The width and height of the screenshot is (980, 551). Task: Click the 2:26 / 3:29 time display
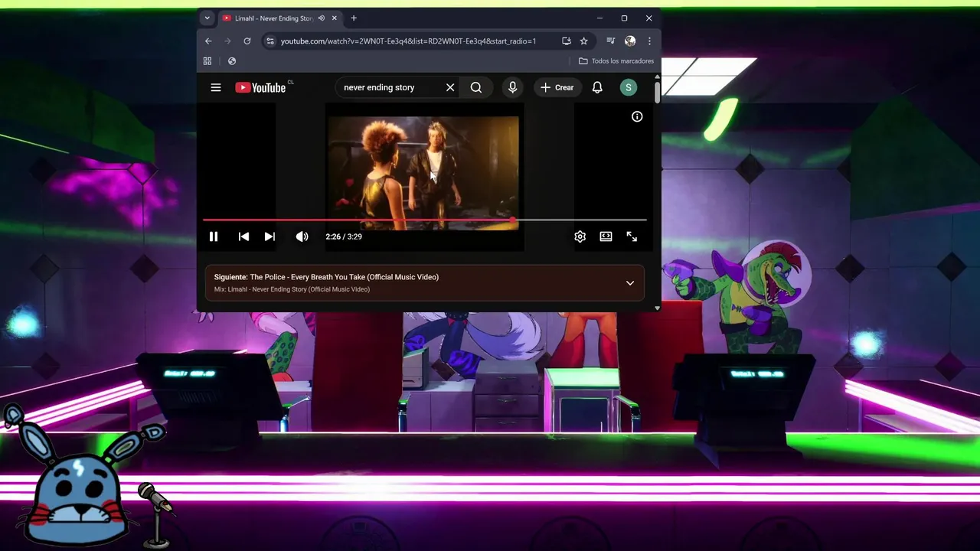pyautogui.click(x=344, y=236)
